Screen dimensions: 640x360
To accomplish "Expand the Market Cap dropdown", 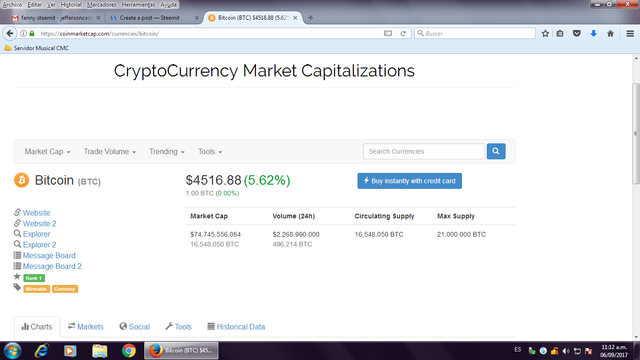I will (x=47, y=151).
